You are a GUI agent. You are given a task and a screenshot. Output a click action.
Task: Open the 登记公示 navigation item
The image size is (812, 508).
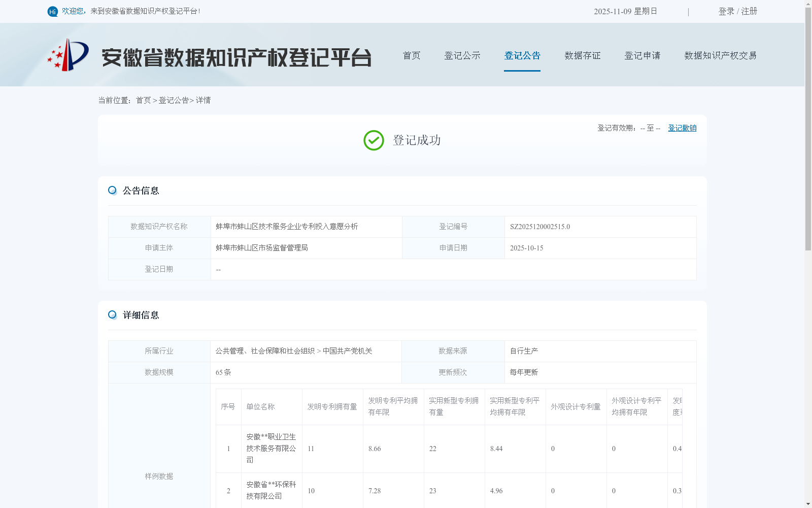click(462, 55)
